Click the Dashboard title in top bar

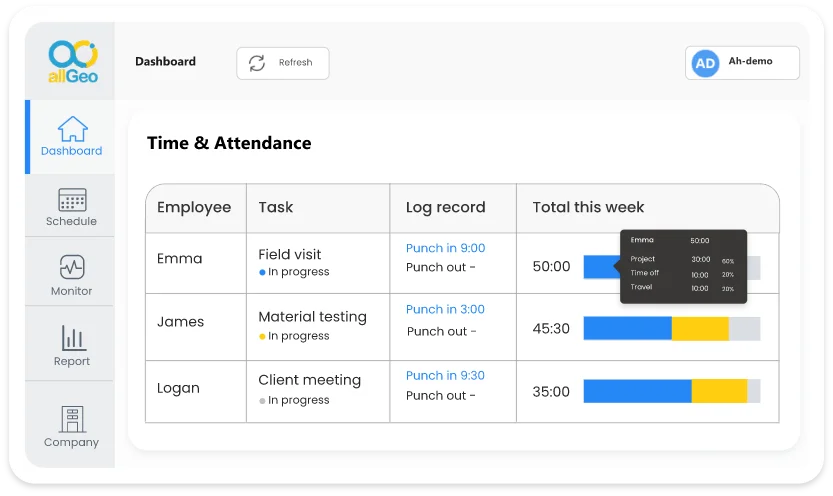[x=165, y=62]
